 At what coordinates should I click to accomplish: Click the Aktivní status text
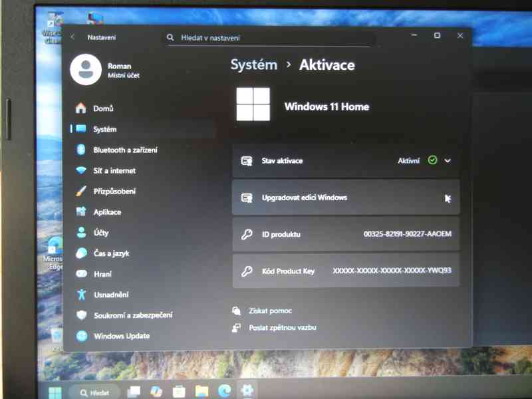[408, 160]
